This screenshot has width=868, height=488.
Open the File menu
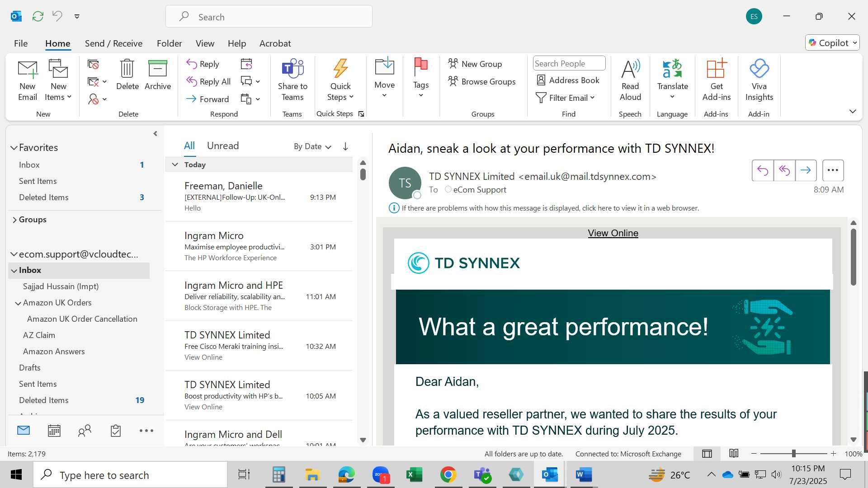click(21, 43)
